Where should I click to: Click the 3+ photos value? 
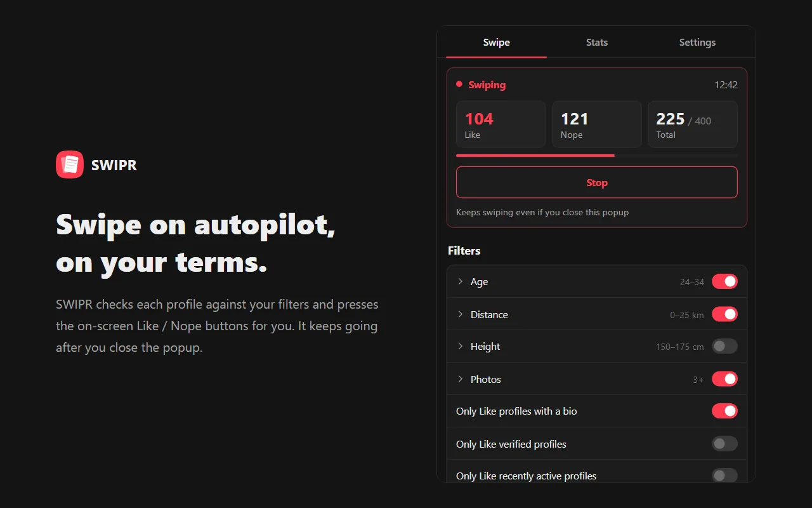coord(698,380)
